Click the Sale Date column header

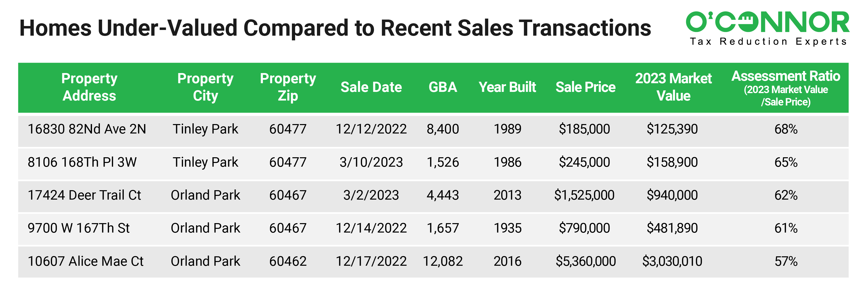[x=371, y=87]
